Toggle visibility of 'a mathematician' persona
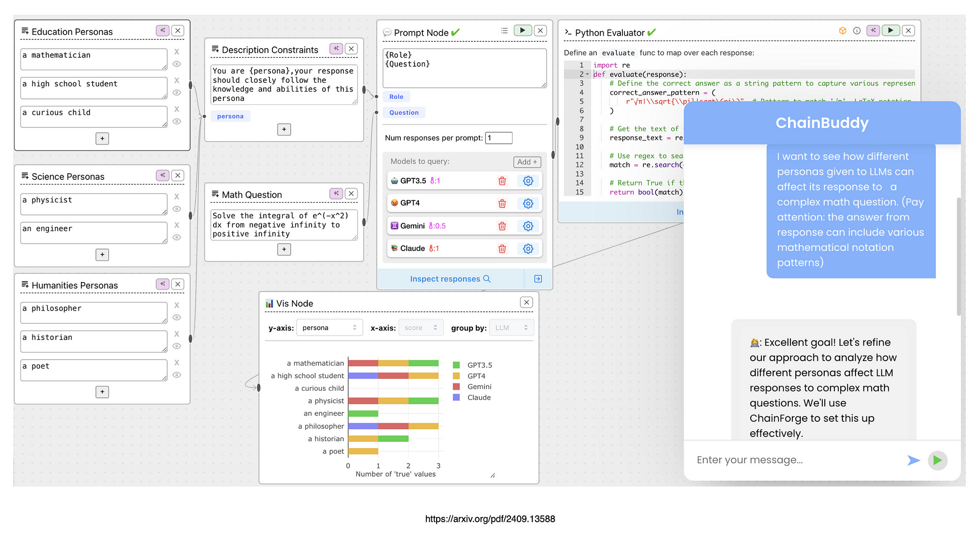This screenshot has width=980, height=534. [x=177, y=64]
